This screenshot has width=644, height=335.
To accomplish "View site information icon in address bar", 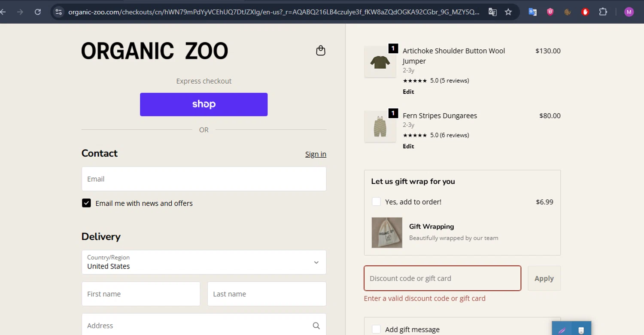I will coord(59,12).
